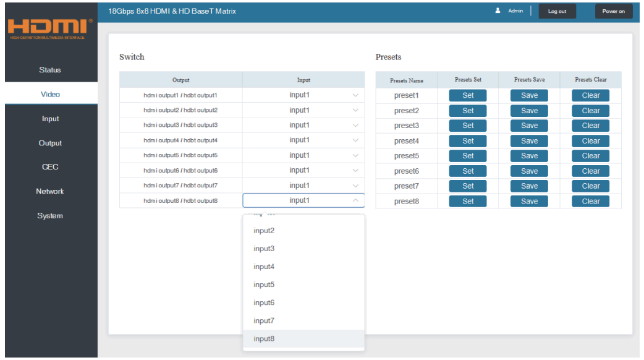Clear preset8
This screenshot has height=360, width=644.
(590, 201)
